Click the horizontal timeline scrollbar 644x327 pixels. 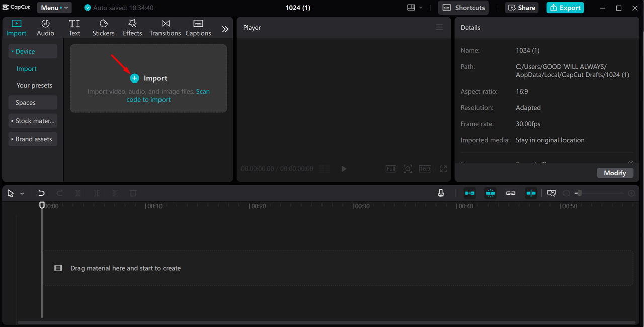327,322
